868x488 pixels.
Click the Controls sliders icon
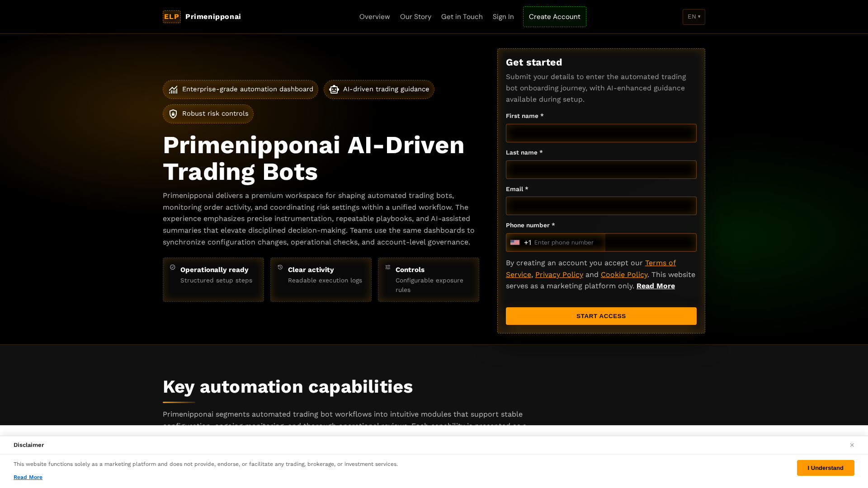coord(388,267)
